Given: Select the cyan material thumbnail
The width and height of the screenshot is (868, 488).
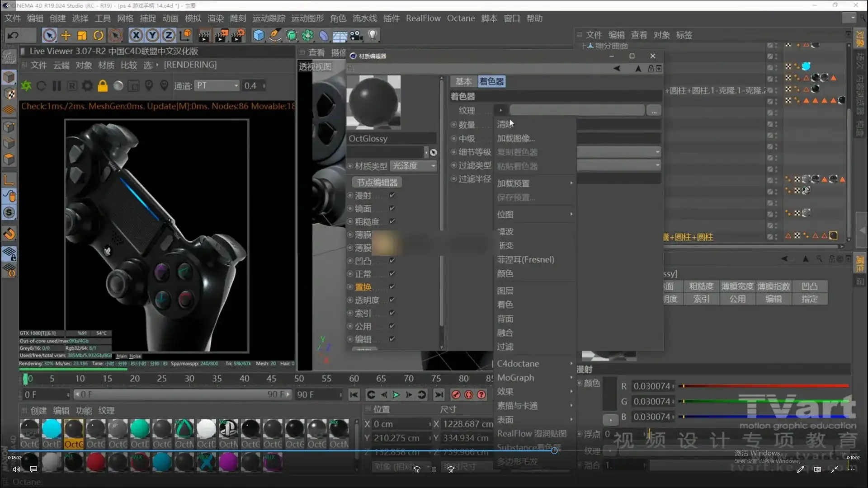Looking at the screenshot, I should pos(52,428).
